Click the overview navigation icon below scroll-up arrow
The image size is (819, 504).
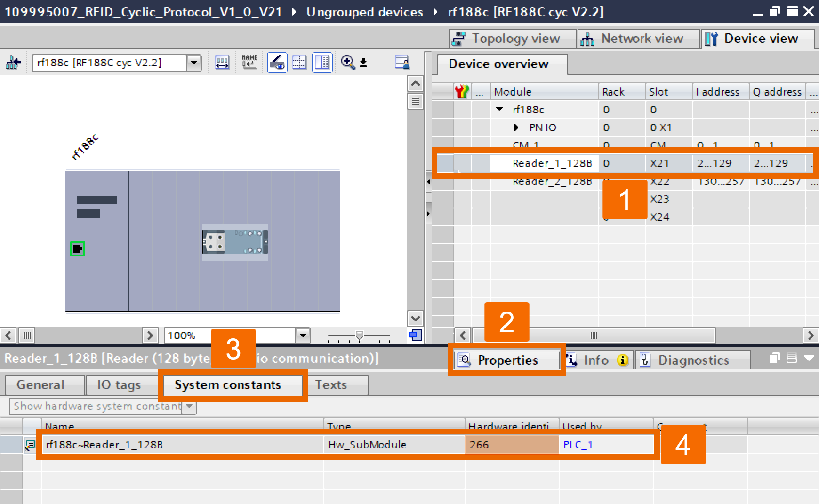pyautogui.click(x=415, y=101)
